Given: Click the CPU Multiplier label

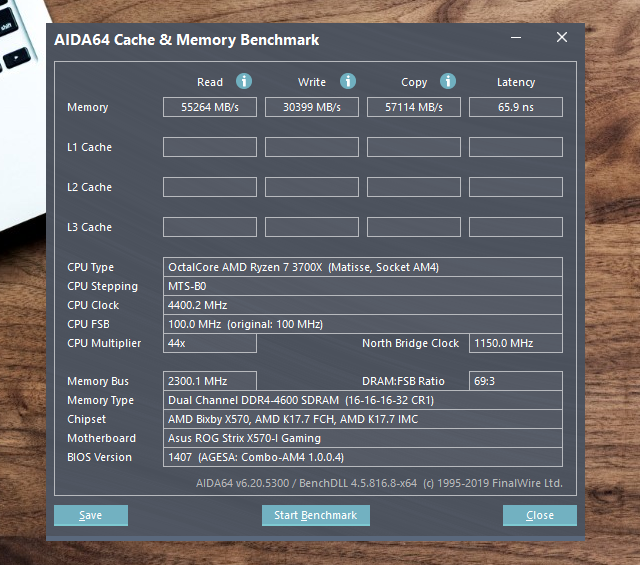Looking at the screenshot, I should (104, 343).
